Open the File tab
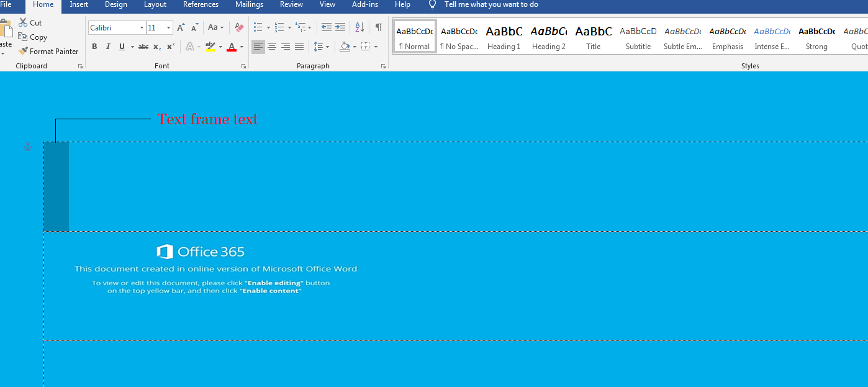 (x=6, y=4)
